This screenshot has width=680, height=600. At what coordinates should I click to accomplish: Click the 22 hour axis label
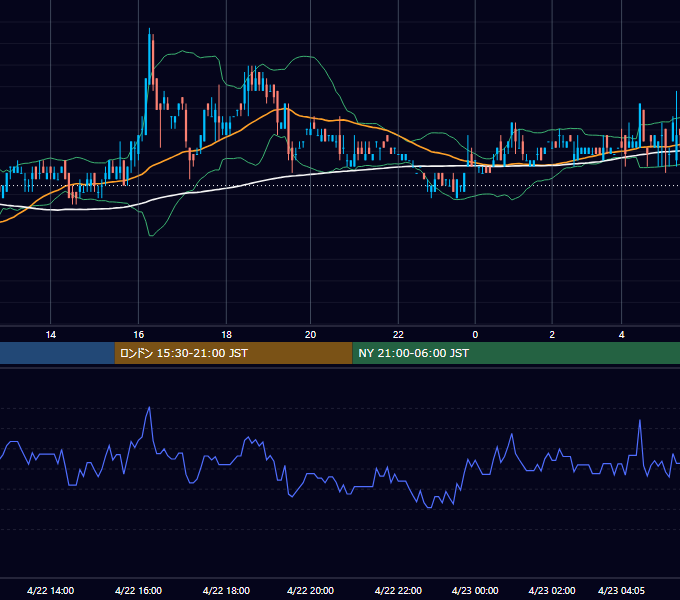click(398, 335)
